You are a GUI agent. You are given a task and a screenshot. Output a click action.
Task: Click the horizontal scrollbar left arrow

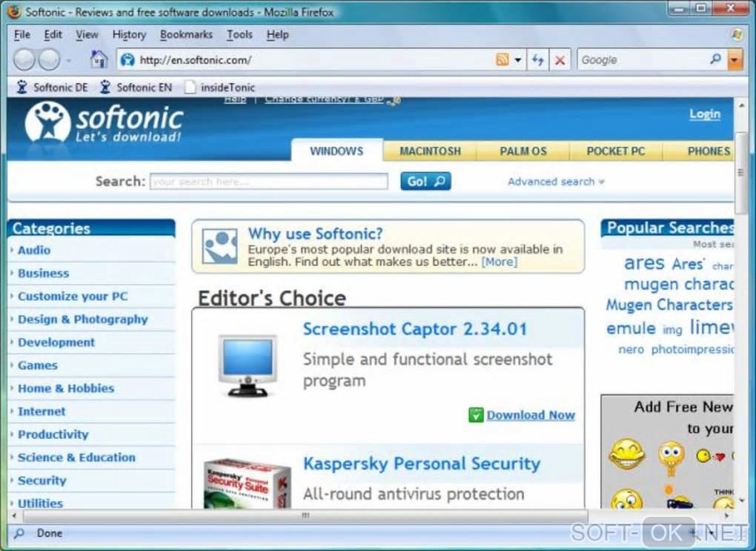click(x=14, y=516)
